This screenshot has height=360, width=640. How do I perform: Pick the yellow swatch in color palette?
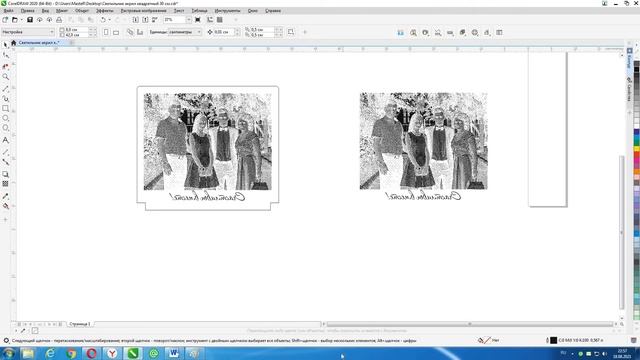tap(636, 149)
